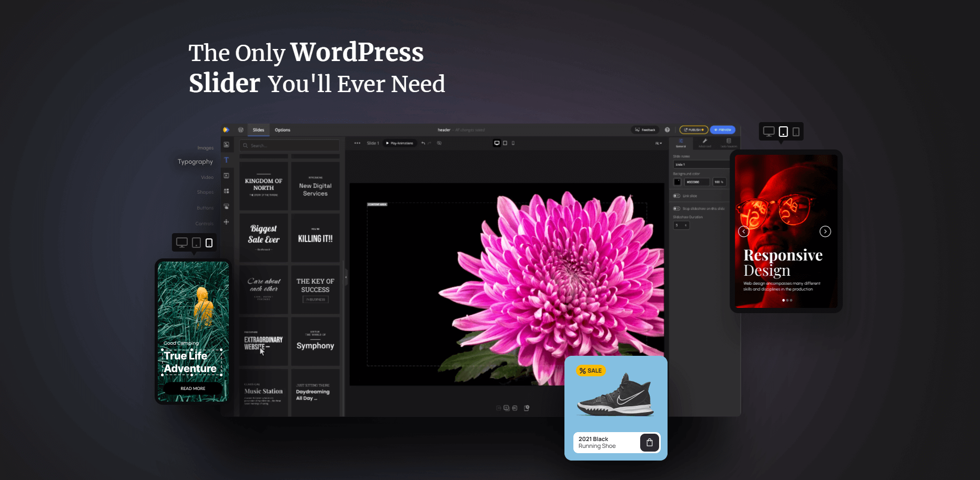Click the blue Preview button
Screen dimensions: 980x480
pos(723,130)
